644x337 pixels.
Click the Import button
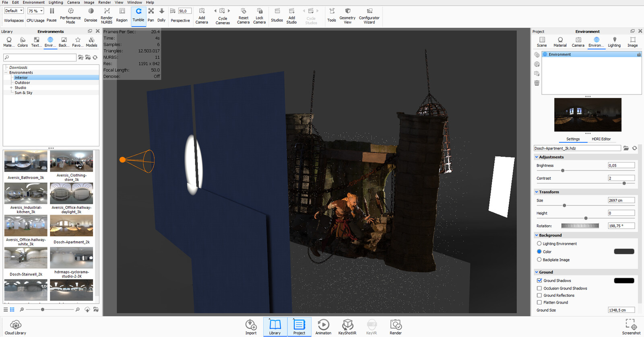tap(251, 327)
